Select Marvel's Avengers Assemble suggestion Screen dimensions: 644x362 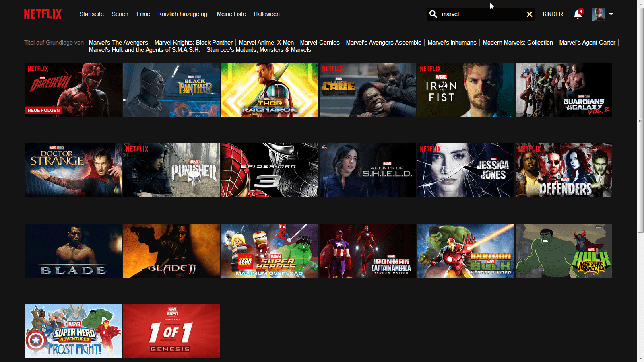[x=384, y=43]
